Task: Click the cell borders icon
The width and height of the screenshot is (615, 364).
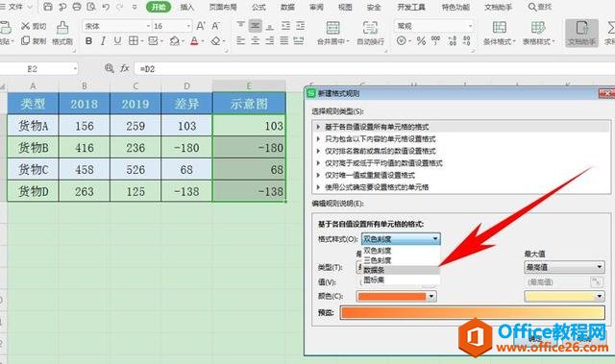Action: 134,40
